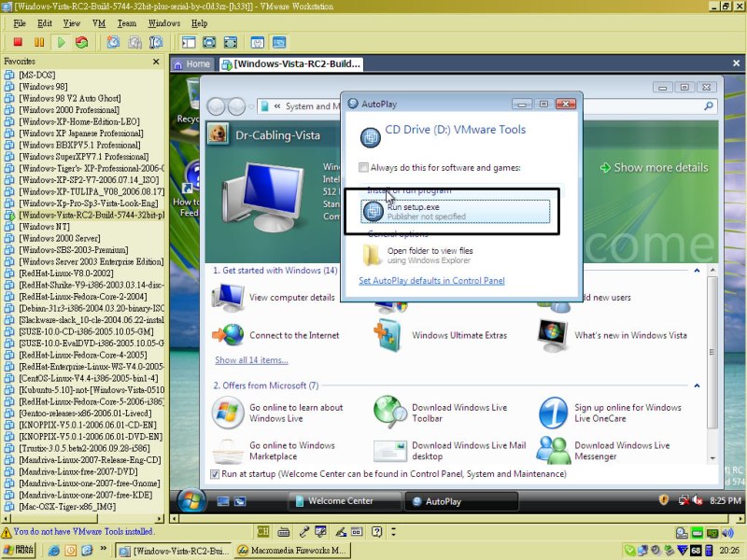Close the open VM tab with X
This screenshot has height=560, width=747.
click(x=736, y=63)
